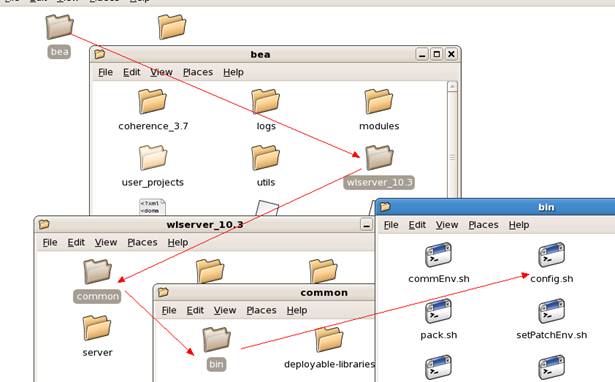Click the bin window title bar
The width and height of the screenshot is (615, 382).
coord(495,207)
